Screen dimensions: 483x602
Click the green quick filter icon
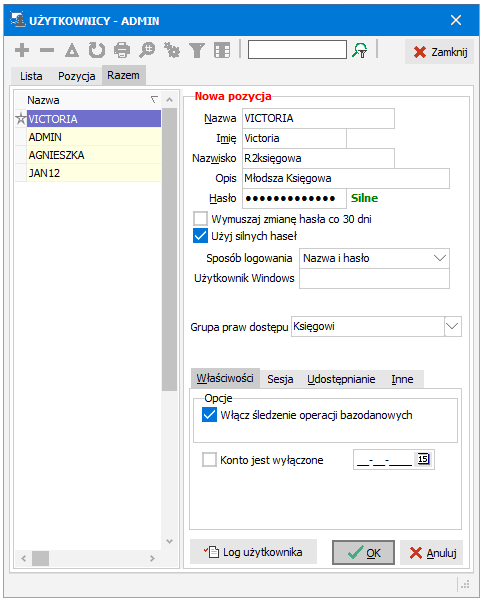pyautogui.click(x=360, y=50)
